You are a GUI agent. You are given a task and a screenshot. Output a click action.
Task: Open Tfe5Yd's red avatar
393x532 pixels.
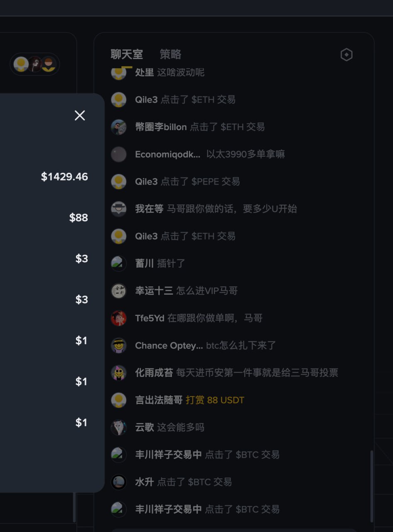coord(119,318)
